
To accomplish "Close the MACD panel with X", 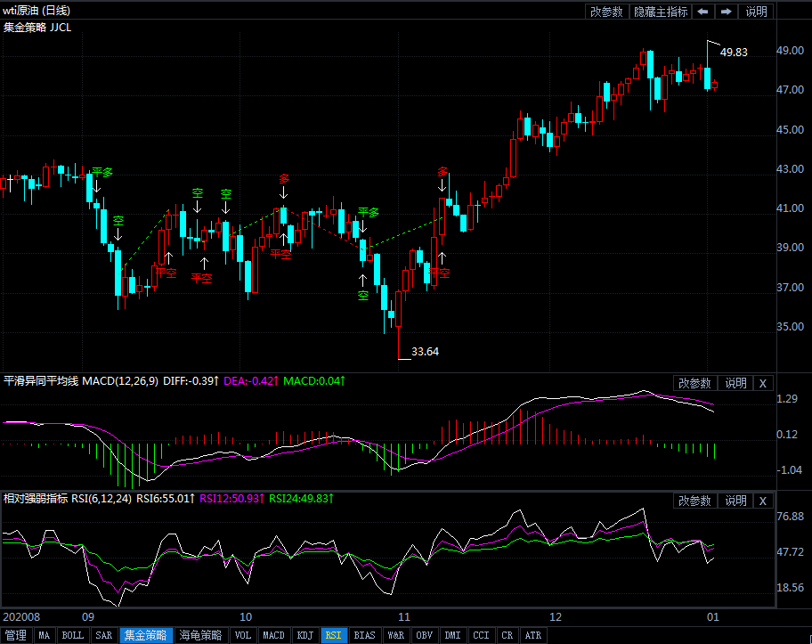I will pos(763,383).
